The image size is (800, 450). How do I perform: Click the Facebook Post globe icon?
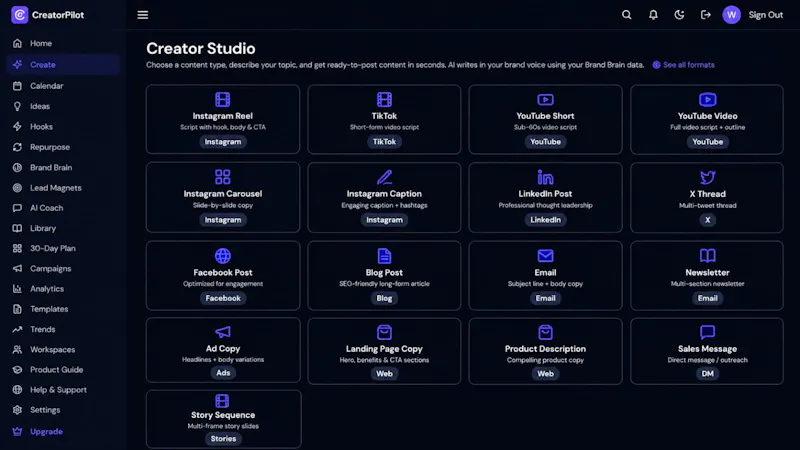point(222,256)
